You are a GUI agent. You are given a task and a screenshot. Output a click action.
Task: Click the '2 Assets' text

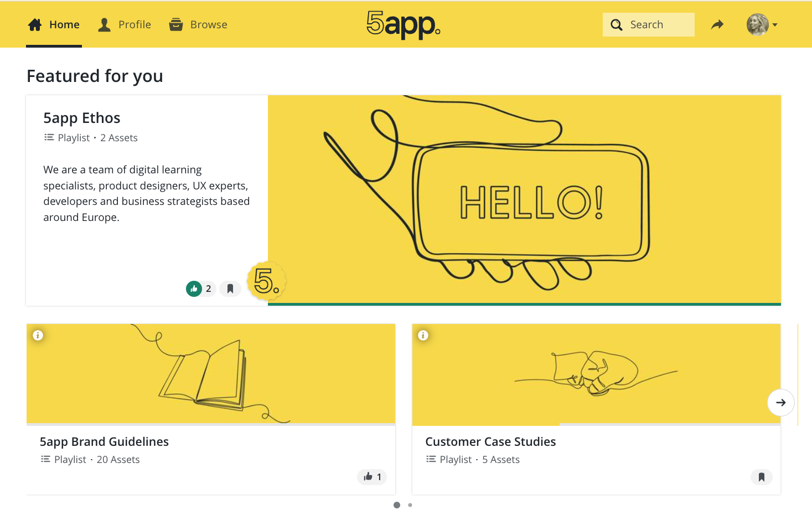(x=119, y=138)
